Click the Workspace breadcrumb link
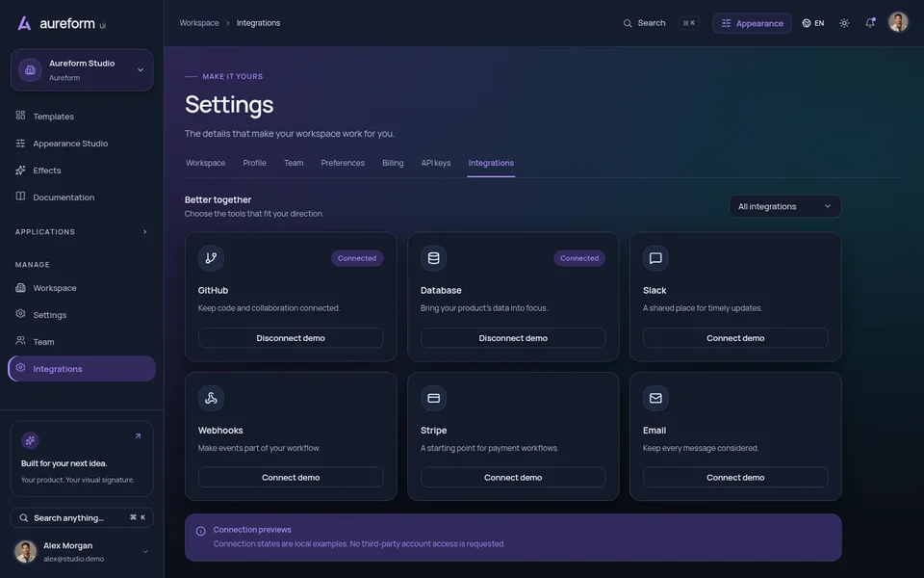Viewport: 924px width, 578px height. point(198,23)
